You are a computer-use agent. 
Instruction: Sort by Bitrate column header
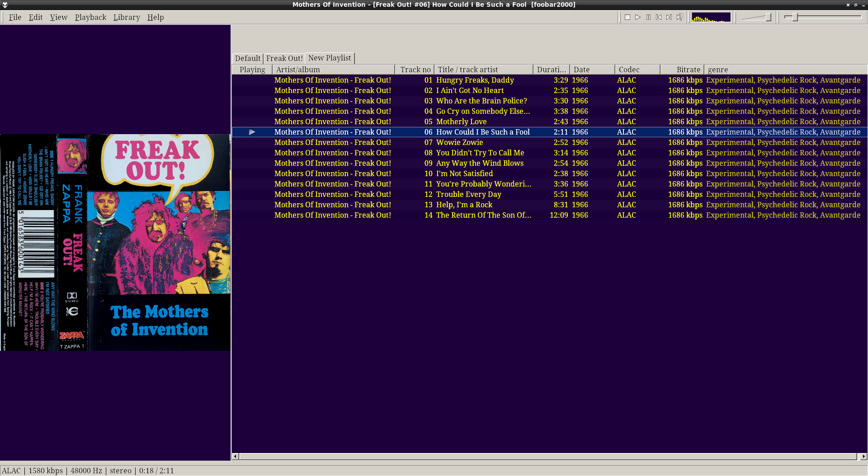[x=682, y=70]
